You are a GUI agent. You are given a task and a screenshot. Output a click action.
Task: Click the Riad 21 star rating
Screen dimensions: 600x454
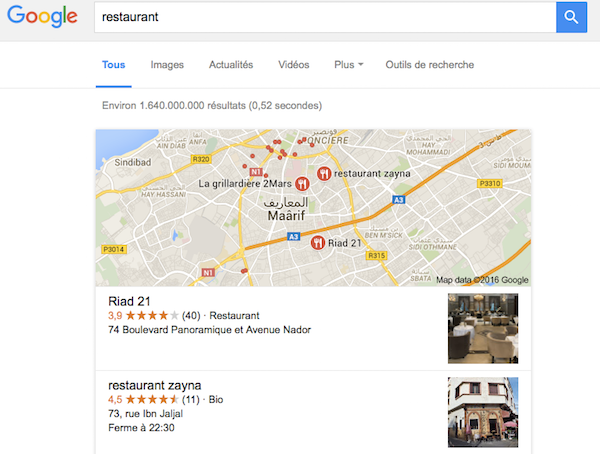152,315
